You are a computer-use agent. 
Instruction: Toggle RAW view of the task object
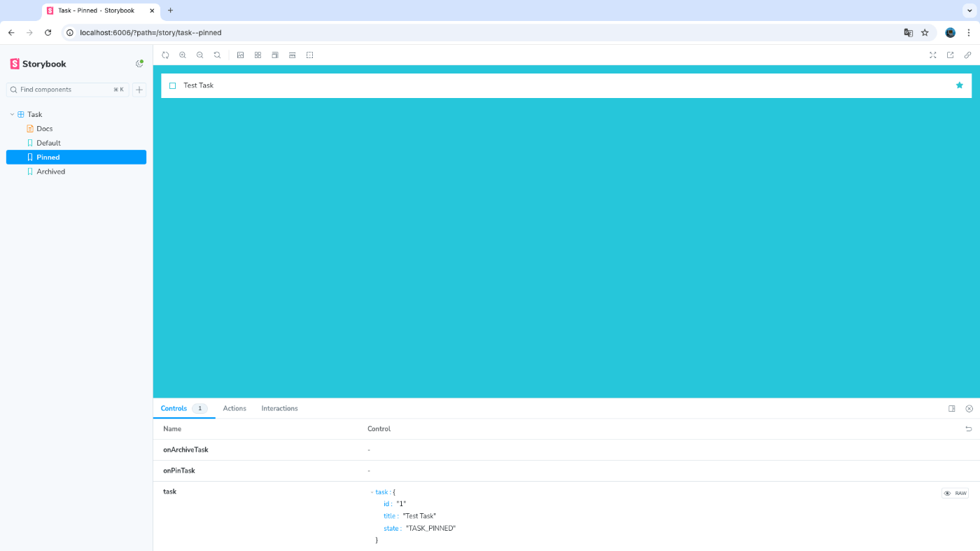[x=955, y=494]
